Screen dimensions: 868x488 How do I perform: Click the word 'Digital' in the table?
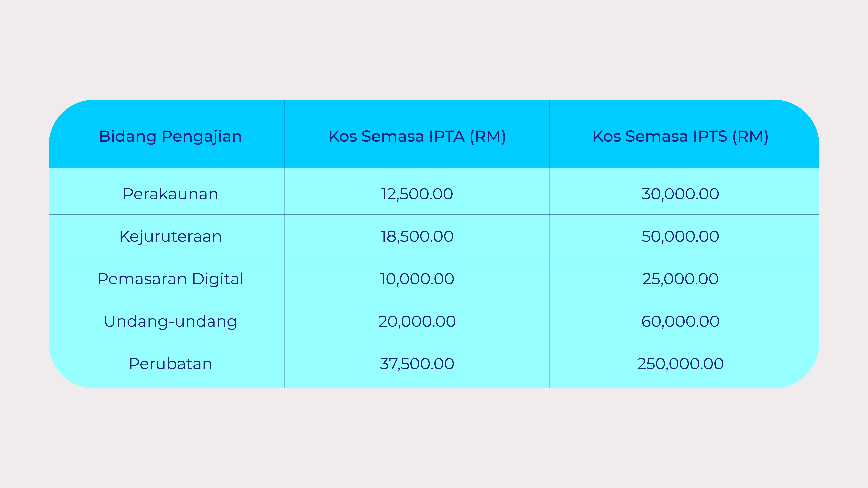click(218, 279)
